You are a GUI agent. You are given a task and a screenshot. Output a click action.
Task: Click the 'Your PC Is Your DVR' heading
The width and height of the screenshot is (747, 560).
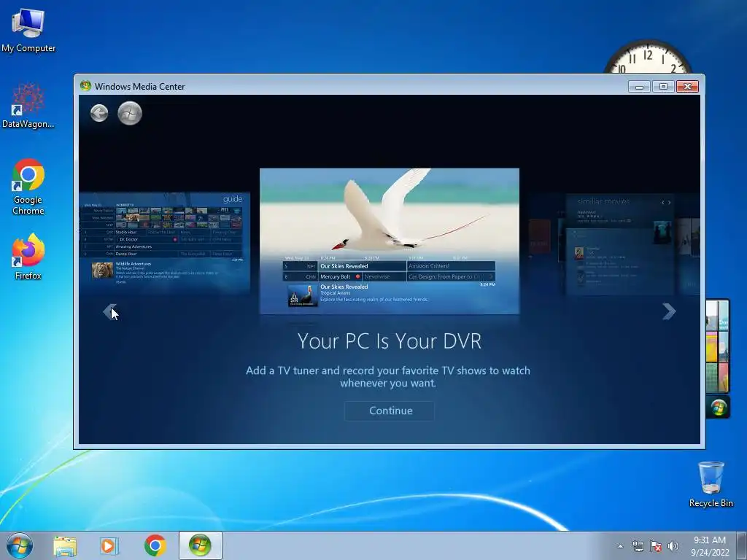[x=390, y=341]
